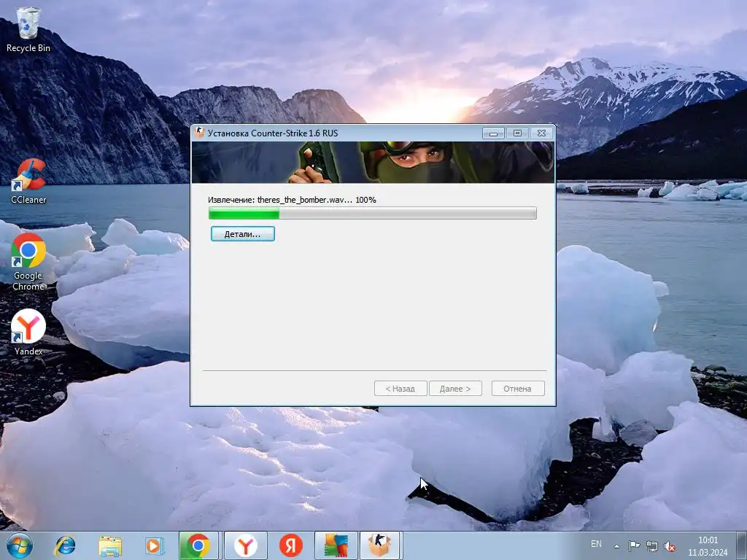Open Windows Media Player from the taskbar

click(154, 545)
